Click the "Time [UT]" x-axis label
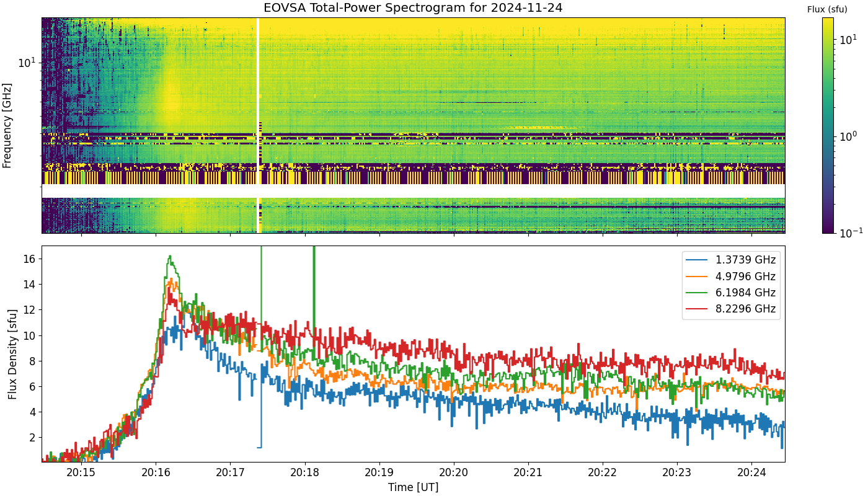This screenshot has height=496, width=868. coord(413,487)
